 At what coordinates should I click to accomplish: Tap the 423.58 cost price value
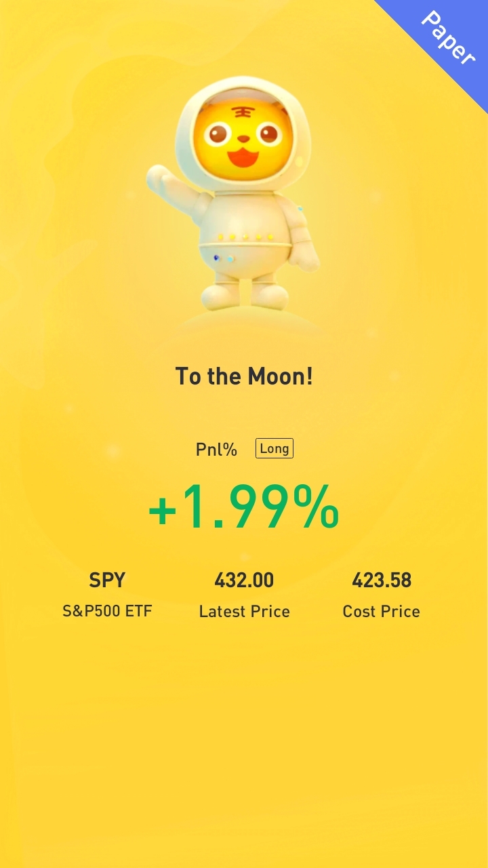[382, 580]
